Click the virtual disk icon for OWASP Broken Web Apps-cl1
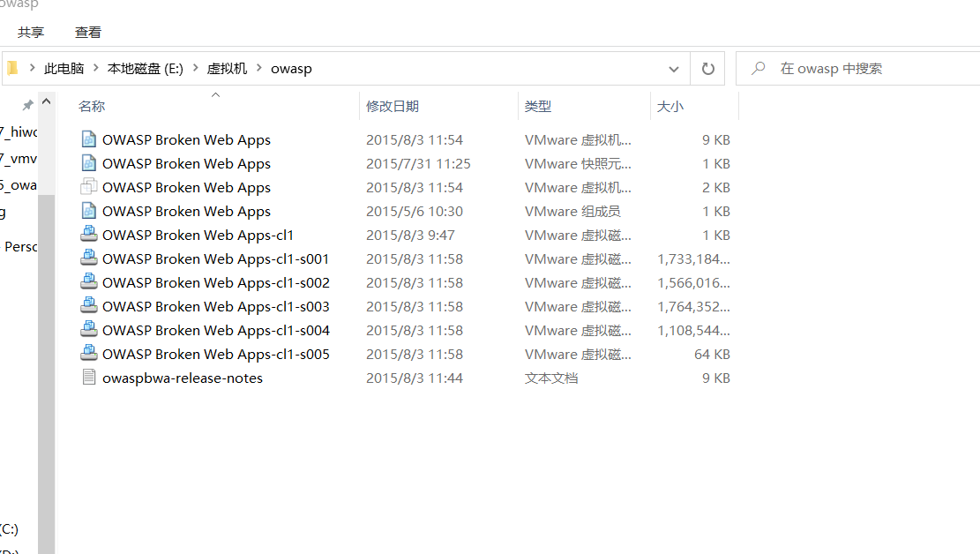Image resolution: width=980 pixels, height=554 pixels. tap(89, 234)
